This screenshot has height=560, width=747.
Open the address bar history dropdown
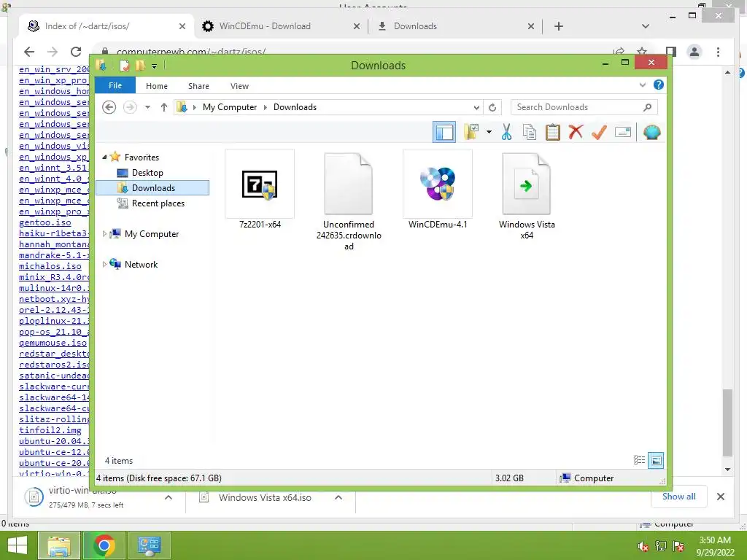(476, 108)
